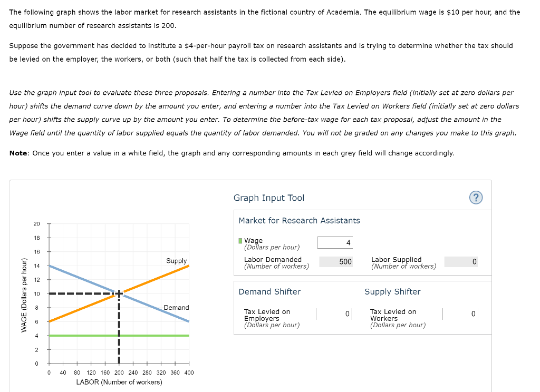
Task: Click the dashed equilibrium crosshair marker
Action: coord(119,293)
